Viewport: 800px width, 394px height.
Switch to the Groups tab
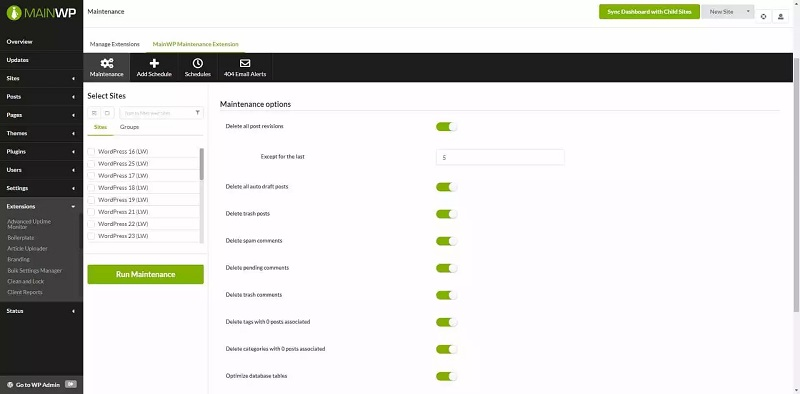(x=129, y=127)
